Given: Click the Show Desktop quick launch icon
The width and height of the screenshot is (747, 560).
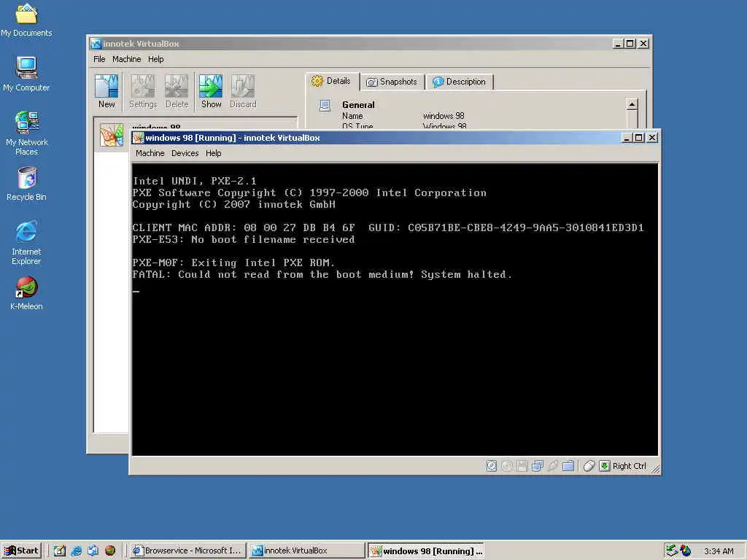Looking at the screenshot, I should click(60, 551).
